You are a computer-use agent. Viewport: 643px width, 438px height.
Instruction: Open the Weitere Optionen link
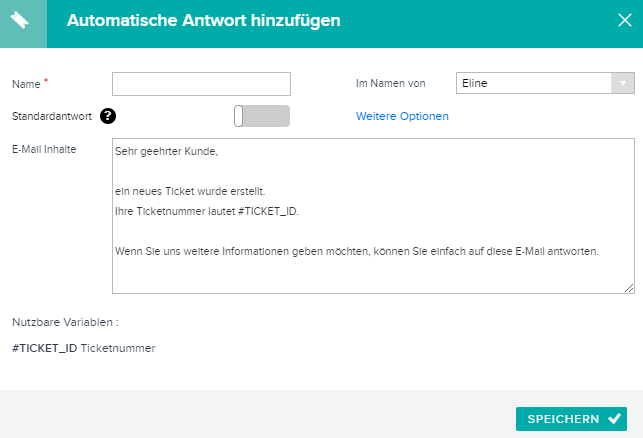click(x=402, y=116)
